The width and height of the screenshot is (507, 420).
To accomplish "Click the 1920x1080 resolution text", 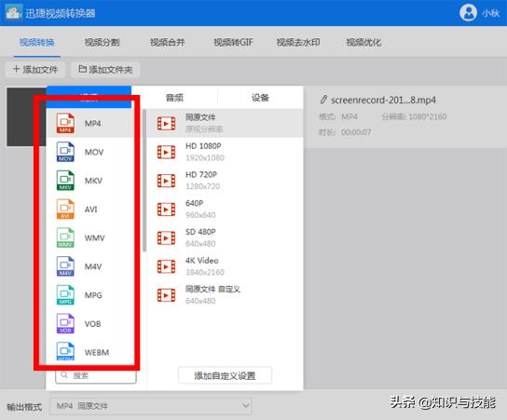I will [205, 157].
